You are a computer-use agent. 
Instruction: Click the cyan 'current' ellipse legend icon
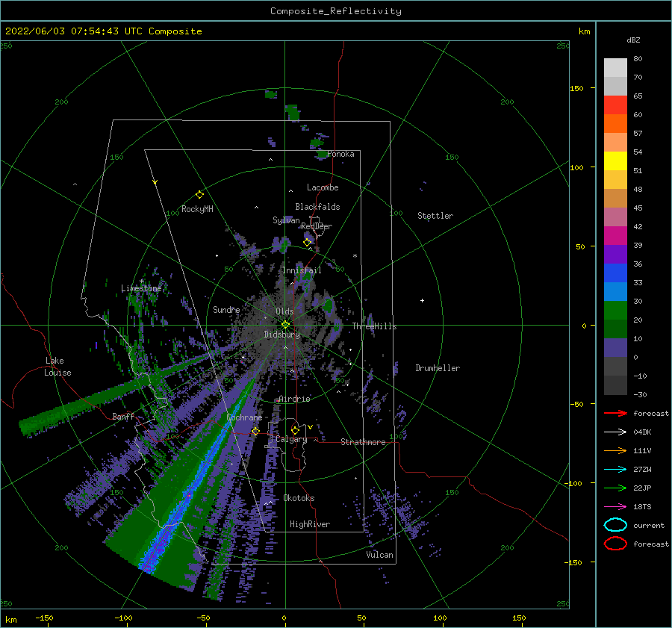(x=615, y=525)
